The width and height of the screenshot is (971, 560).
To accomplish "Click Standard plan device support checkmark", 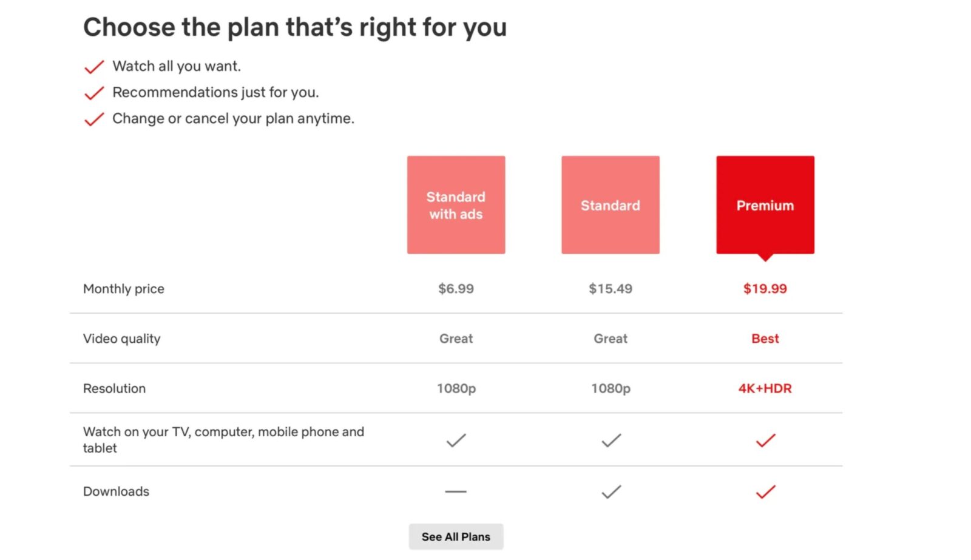I will [611, 440].
